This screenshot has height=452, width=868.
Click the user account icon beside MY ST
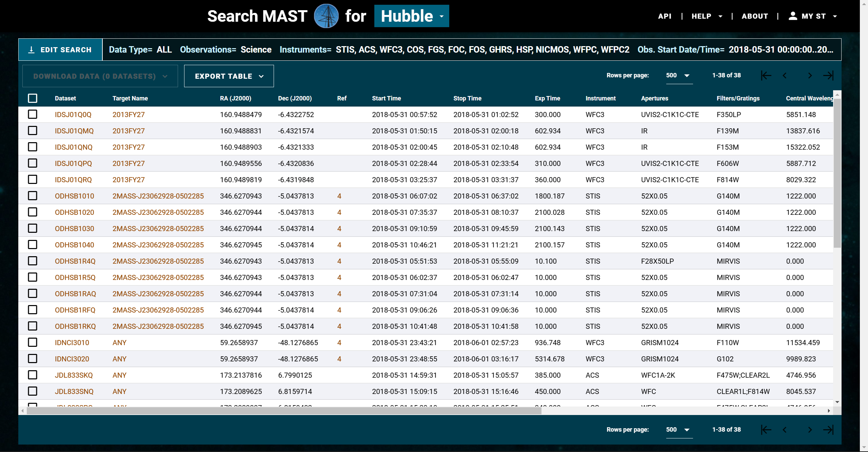point(793,16)
